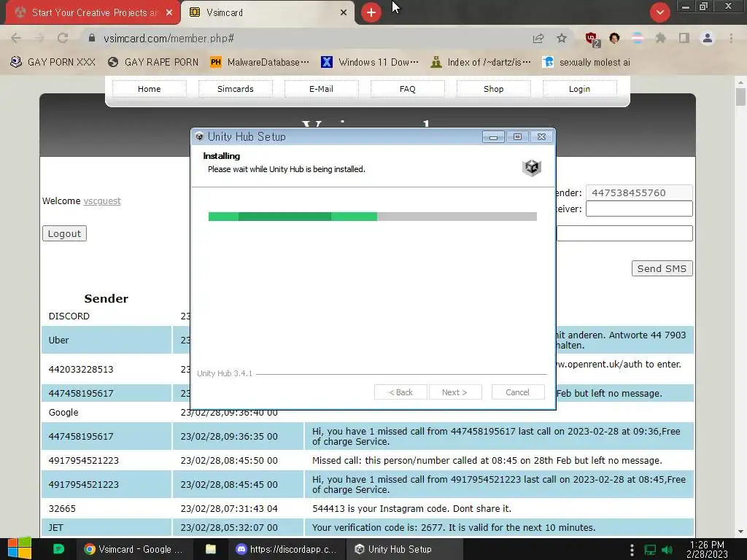
Task: Click the Send SMS button
Action: tap(662, 268)
